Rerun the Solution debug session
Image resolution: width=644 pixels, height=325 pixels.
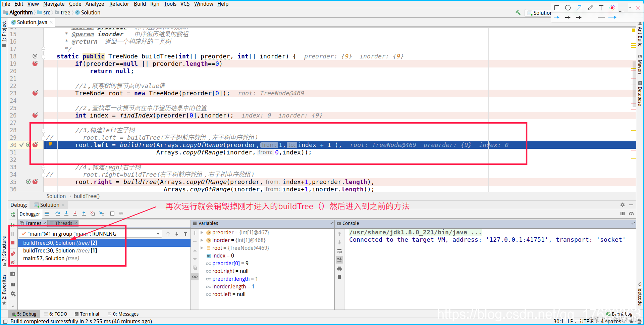tap(13, 214)
